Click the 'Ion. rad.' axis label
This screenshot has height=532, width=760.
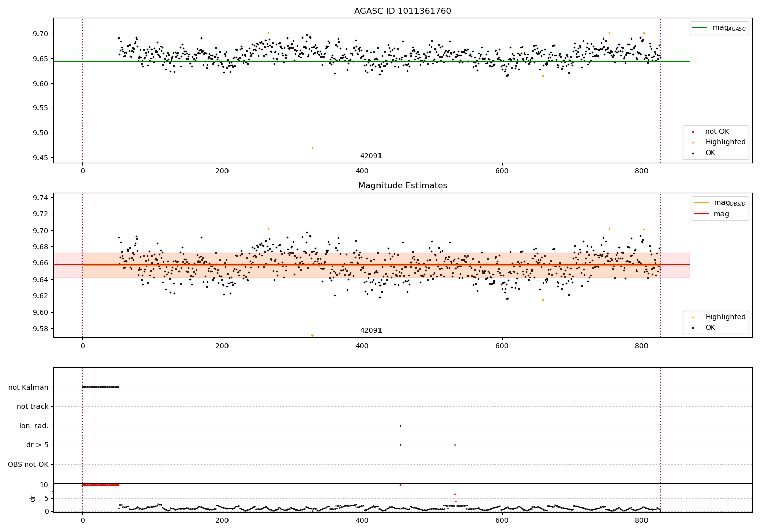[x=34, y=426]
